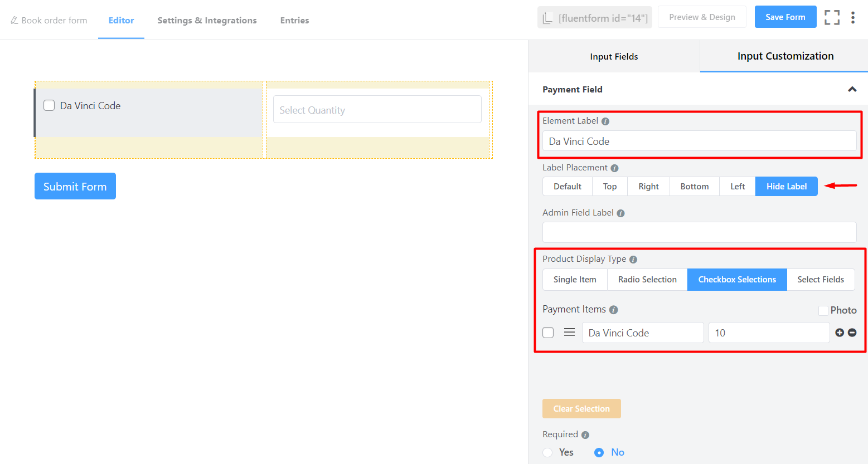This screenshot has width=868, height=464.
Task: Save the form
Action: [785, 17]
